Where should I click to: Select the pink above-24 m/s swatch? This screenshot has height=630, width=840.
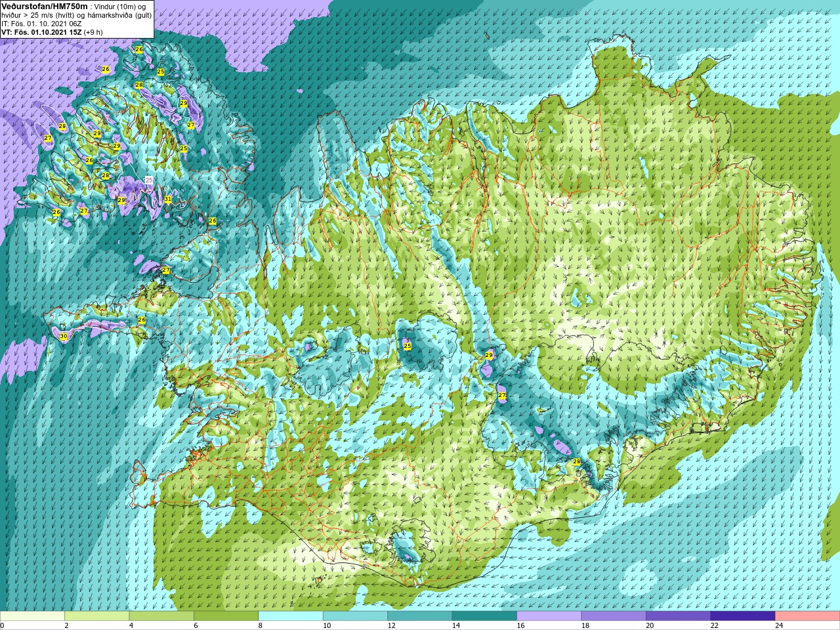click(x=808, y=616)
